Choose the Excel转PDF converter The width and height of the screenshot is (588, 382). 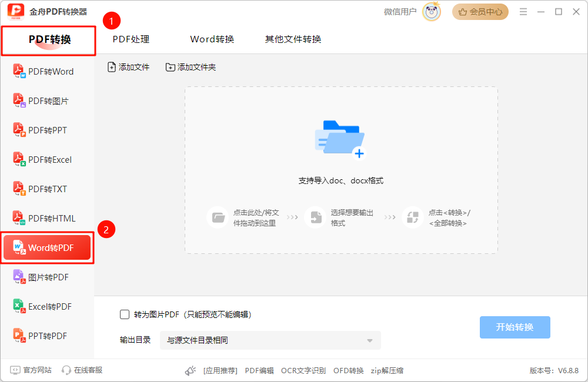click(x=47, y=307)
